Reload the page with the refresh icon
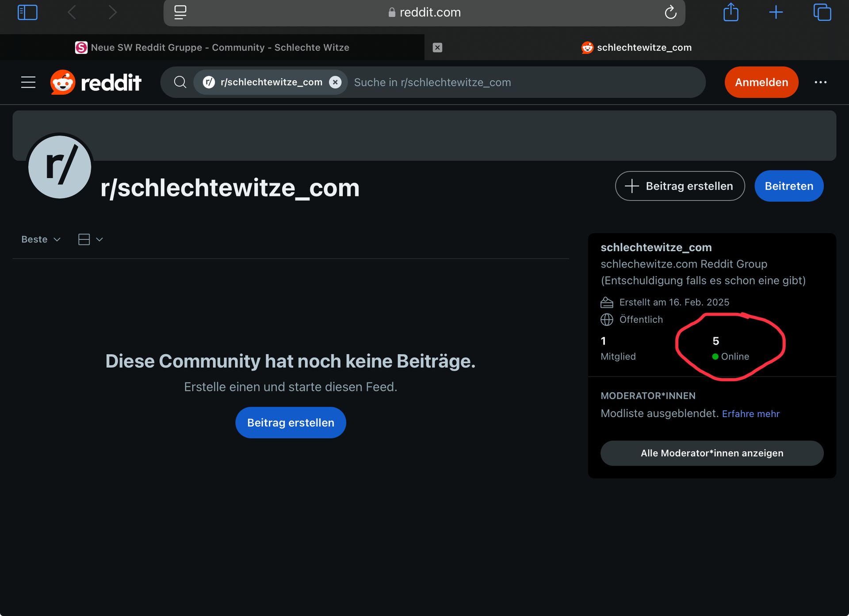Image resolution: width=849 pixels, height=616 pixels. click(670, 12)
